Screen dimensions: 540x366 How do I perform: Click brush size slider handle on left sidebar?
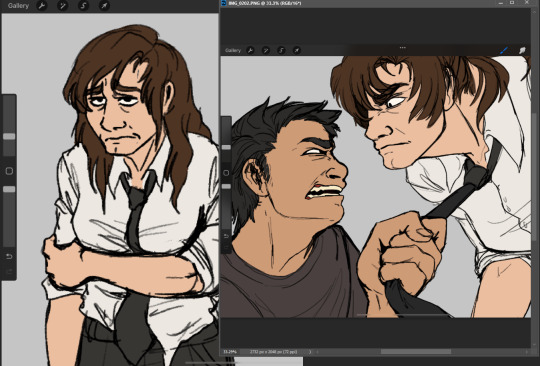9,136
